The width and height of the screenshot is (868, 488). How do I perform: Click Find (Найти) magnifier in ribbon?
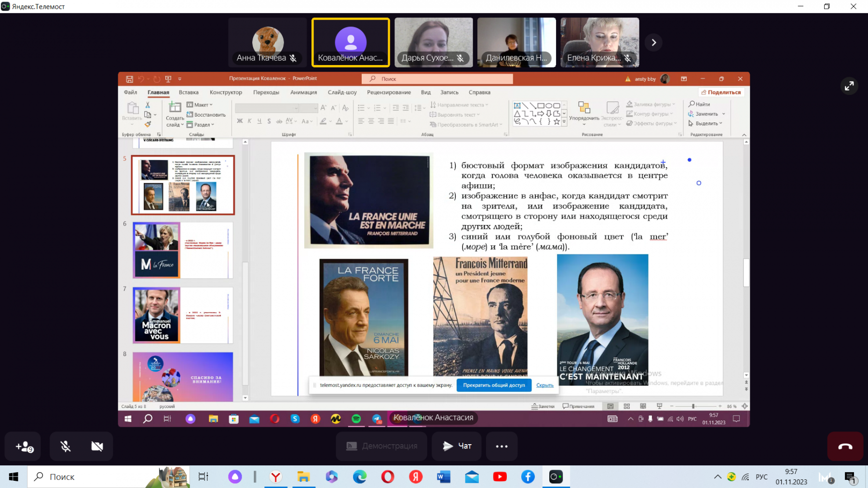tap(699, 104)
